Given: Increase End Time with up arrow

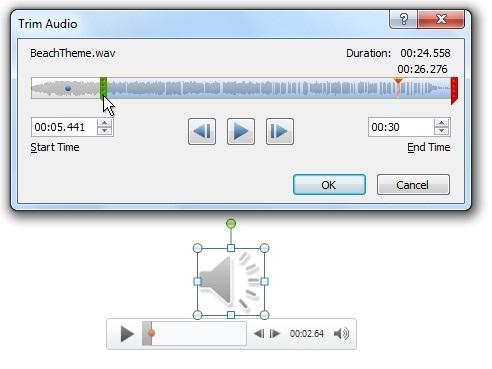Looking at the screenshot, I should coord(442,123).
